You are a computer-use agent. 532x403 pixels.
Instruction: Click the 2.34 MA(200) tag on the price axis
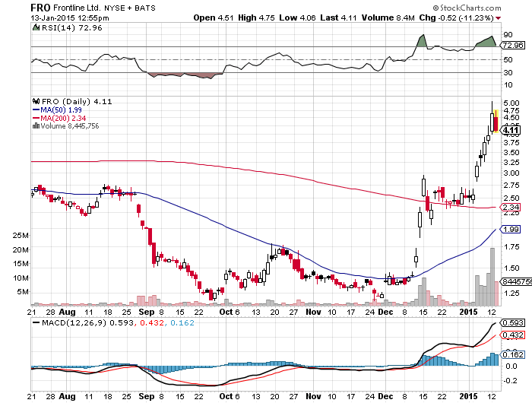[x=511, y=208]
